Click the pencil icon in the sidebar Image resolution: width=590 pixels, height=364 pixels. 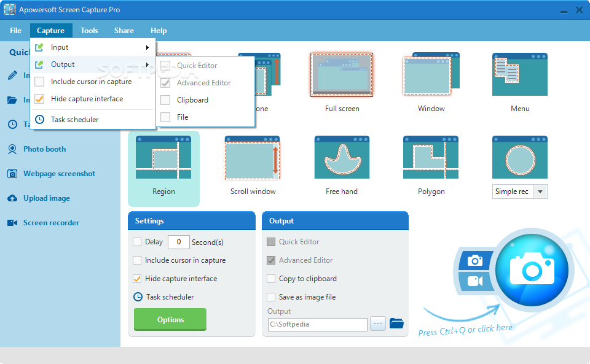[12, 75]
